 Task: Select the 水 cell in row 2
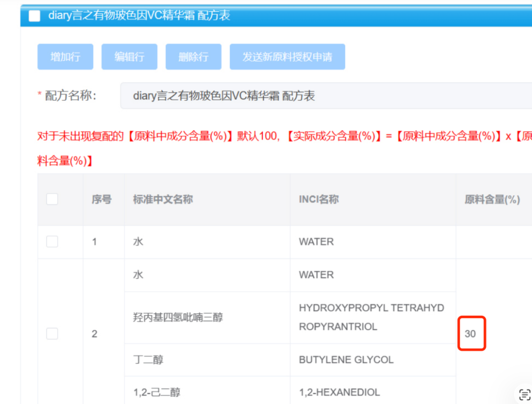[x=207, y=275]
